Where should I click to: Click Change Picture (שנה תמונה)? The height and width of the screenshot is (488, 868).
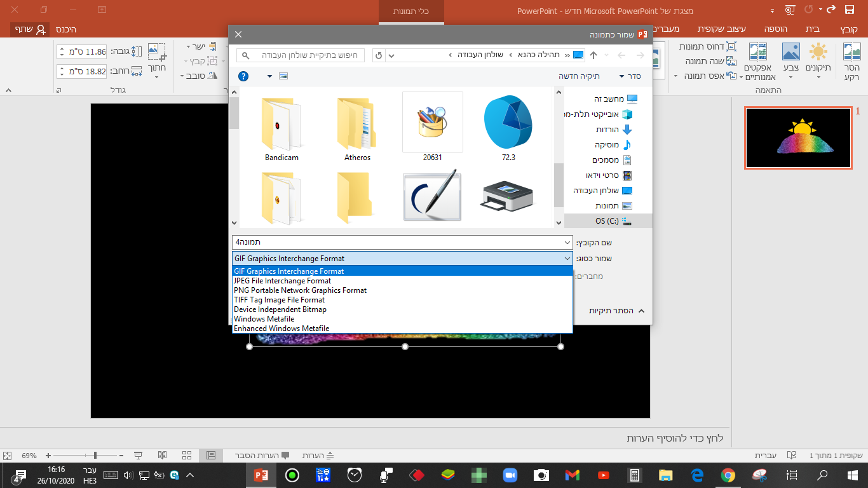[711, 61]
